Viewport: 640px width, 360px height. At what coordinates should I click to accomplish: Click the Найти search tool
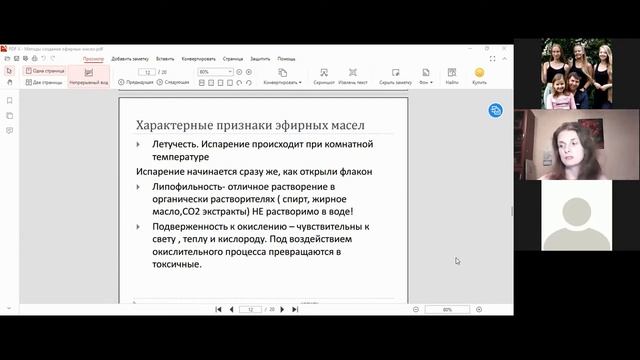click(x=452, y=76)
